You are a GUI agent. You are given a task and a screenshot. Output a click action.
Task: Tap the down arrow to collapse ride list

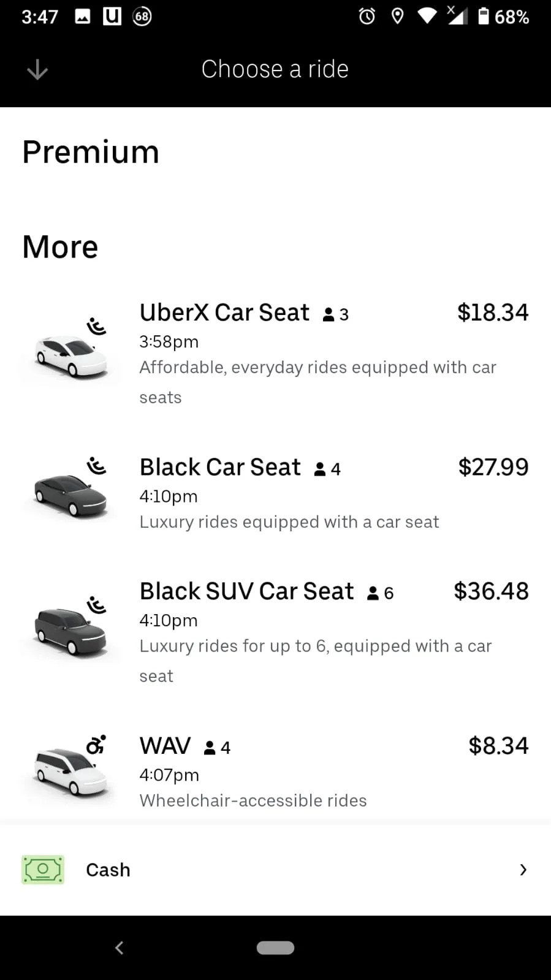point(37,70)
